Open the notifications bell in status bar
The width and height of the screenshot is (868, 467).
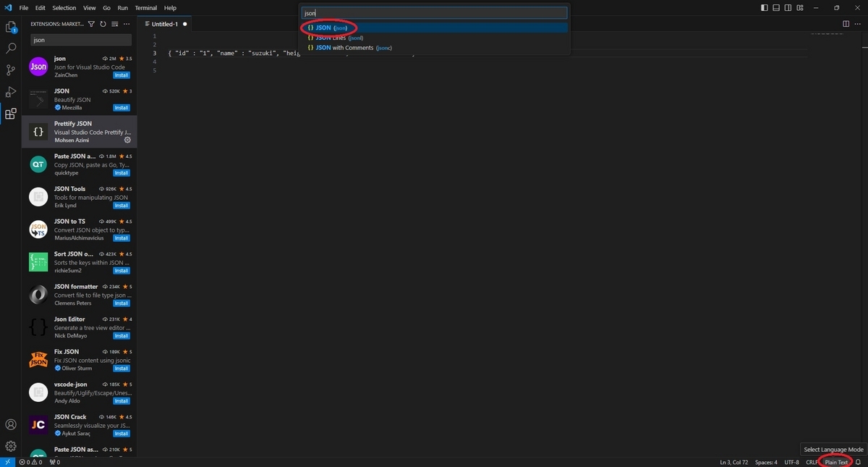point(859,462)
